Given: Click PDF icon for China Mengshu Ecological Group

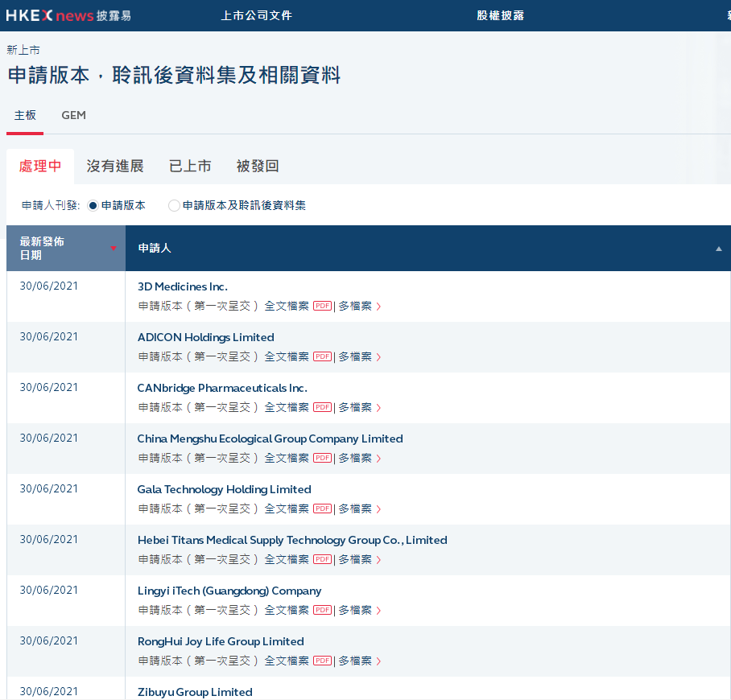Looking at the screenshot, I should pos(322,458).
